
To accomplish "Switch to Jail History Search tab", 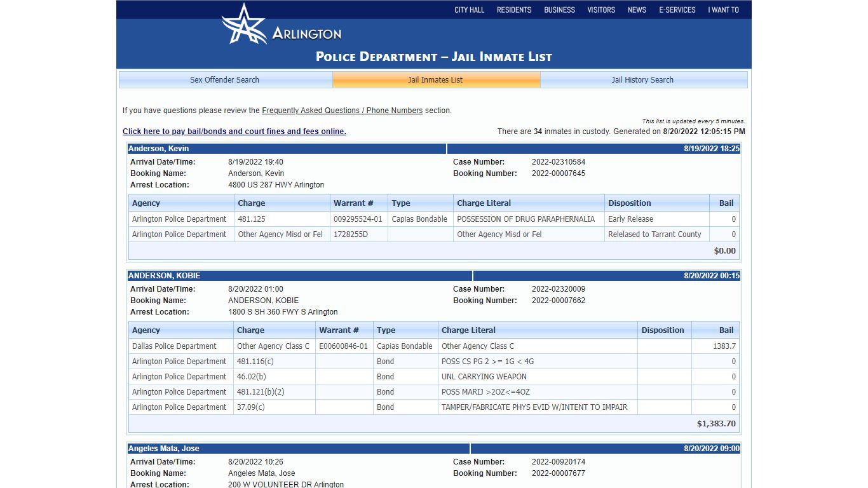I will tap(642, 80).
